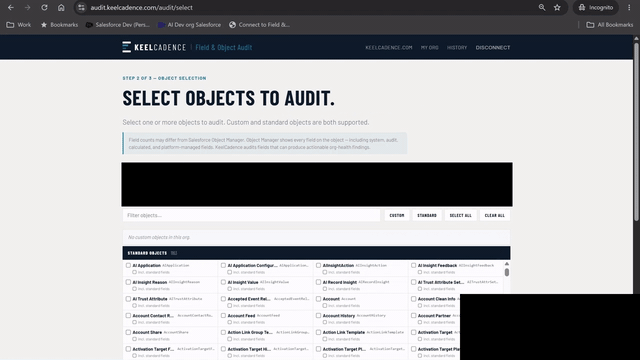Click 'No custom objects in this org.' text
Viewport: 640px width, 360px height.
point(159,237)
